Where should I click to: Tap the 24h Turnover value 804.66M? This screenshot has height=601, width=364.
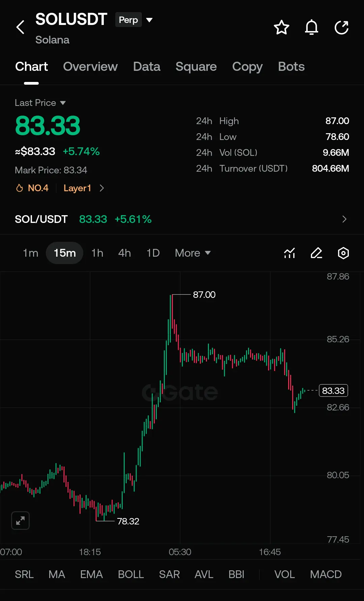click(330, 168)
